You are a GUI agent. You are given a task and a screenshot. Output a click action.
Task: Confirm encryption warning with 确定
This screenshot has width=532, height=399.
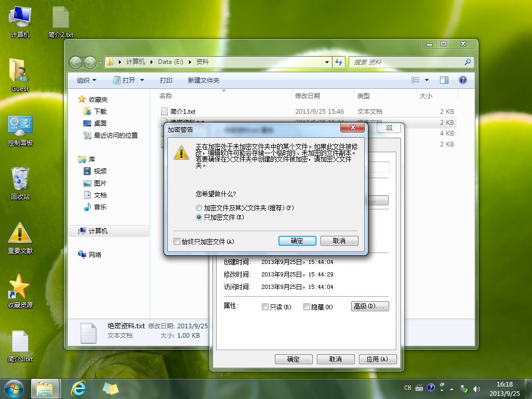pos(297,241)
